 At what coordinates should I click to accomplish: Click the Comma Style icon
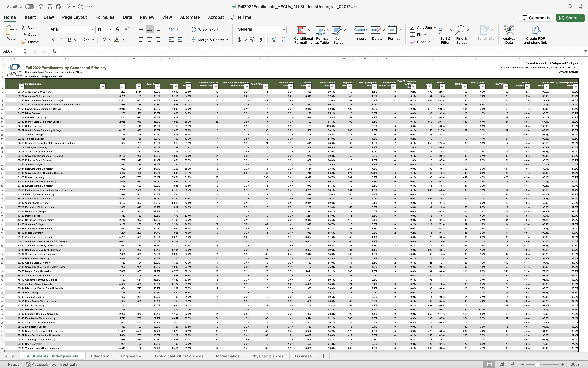[x=261, y=40]
